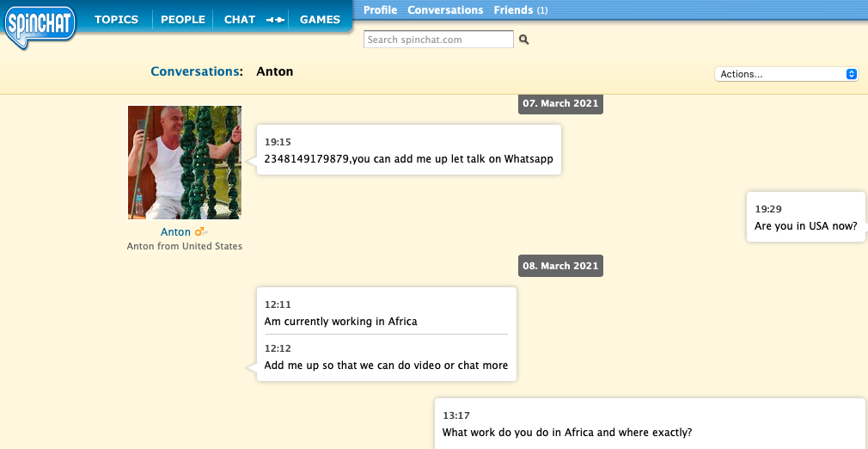Click the 12:11 timestamp
The height and width of the screenshot is (449, 868).
(278, 304)
